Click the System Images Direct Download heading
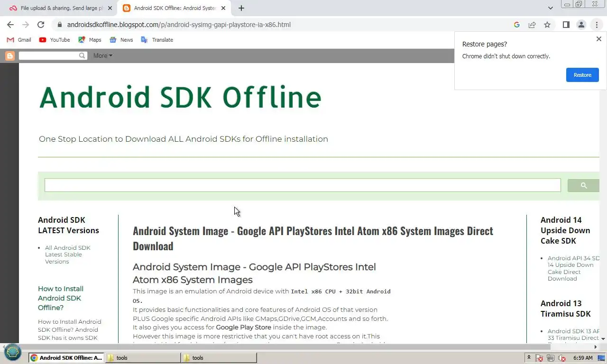 tap(313, 238)
